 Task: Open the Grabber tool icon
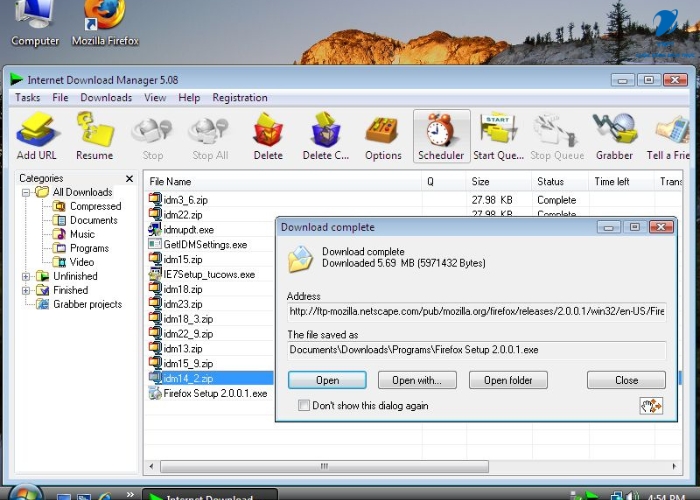coord(614,136)
